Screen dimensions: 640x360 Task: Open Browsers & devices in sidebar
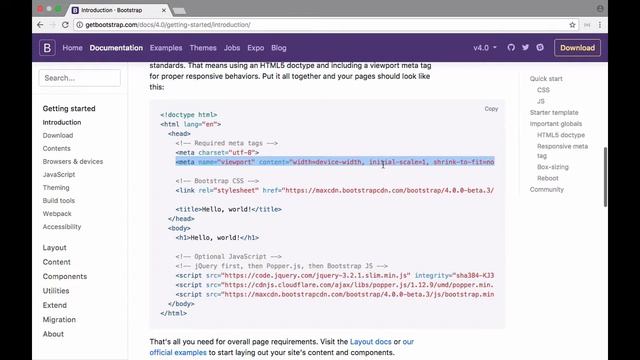coord(73,162)
